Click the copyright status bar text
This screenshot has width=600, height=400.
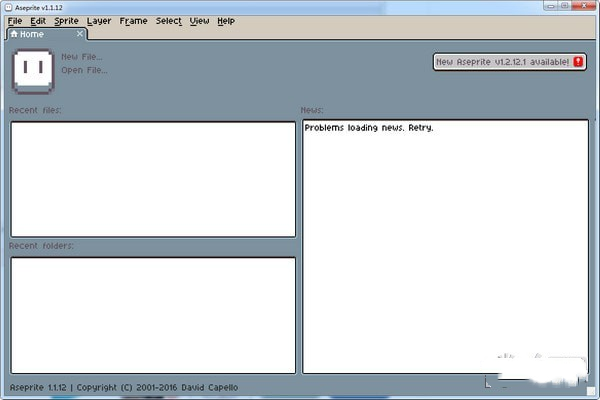click(124, 387)
